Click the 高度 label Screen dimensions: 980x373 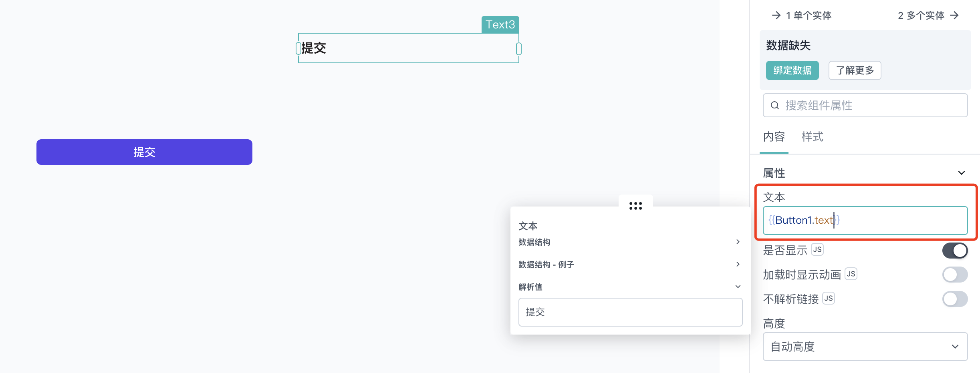click(774, 323)
